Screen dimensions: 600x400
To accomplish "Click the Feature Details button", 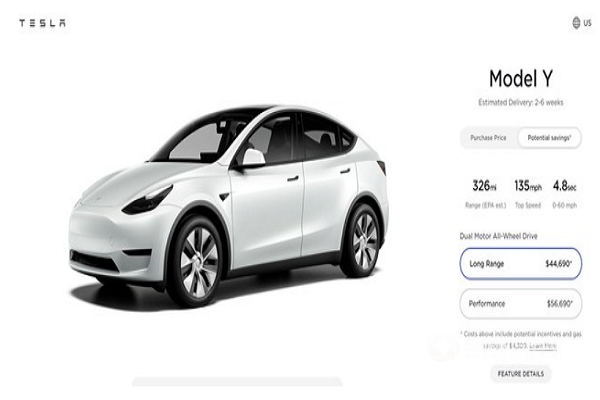I will click(x=521, y=374).
